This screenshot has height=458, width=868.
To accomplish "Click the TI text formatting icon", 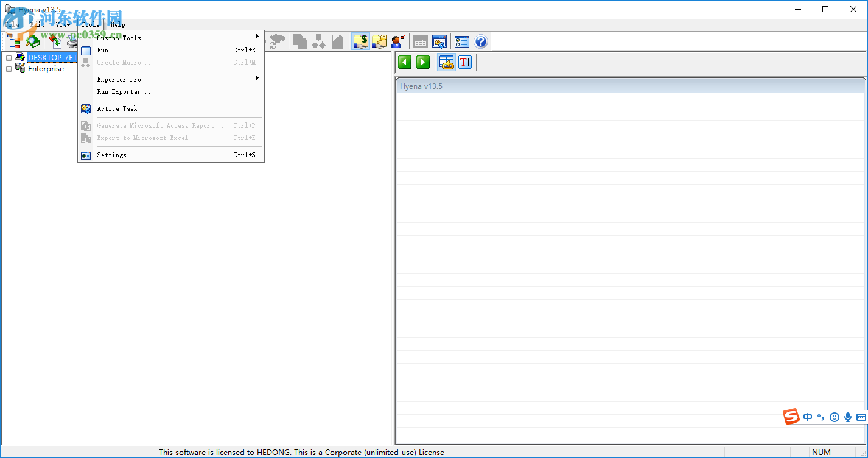I will (x=464, y=62).
